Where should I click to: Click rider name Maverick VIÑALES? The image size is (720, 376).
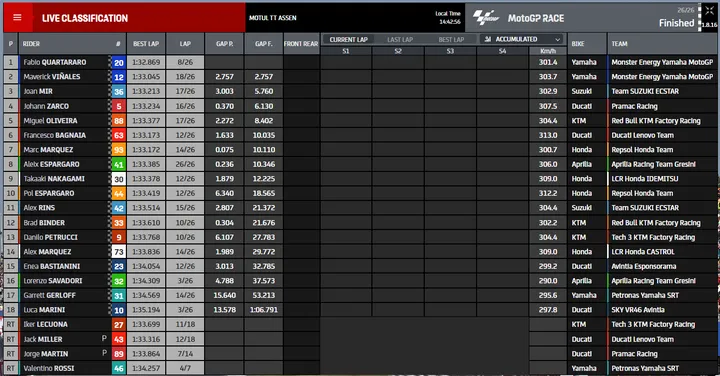click(x=52, y=77)
